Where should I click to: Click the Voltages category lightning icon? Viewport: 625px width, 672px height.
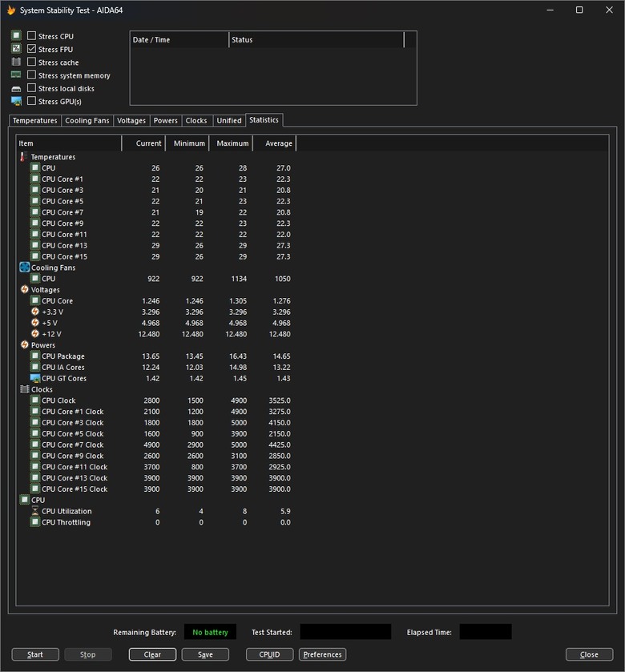point(24,290)
